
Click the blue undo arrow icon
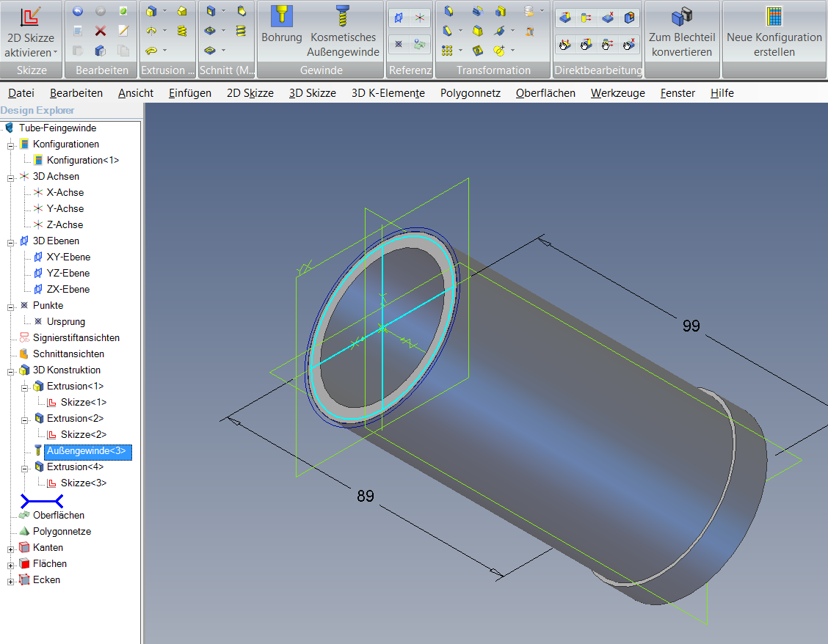[x=78, y=11]
